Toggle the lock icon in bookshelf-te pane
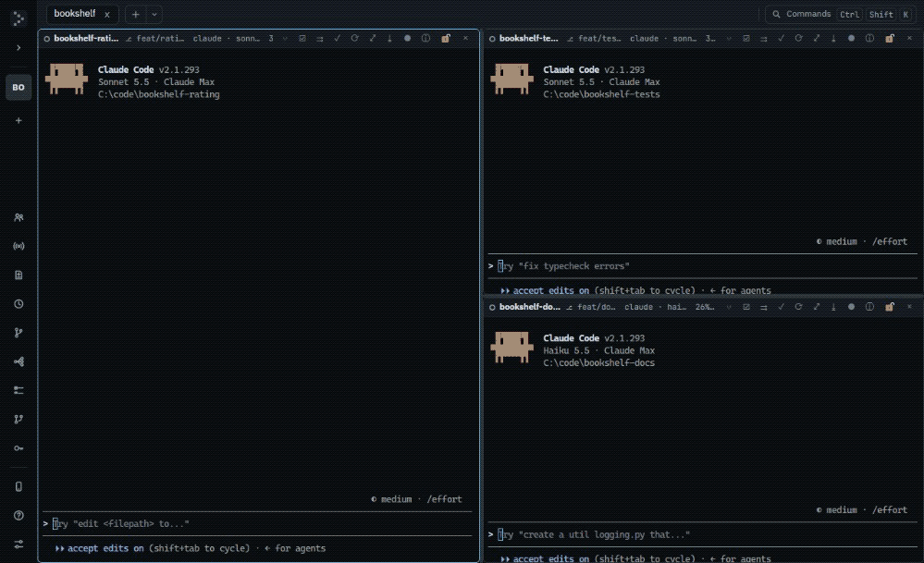The height and width of the screenshot is (563, 924). (889, 38)
